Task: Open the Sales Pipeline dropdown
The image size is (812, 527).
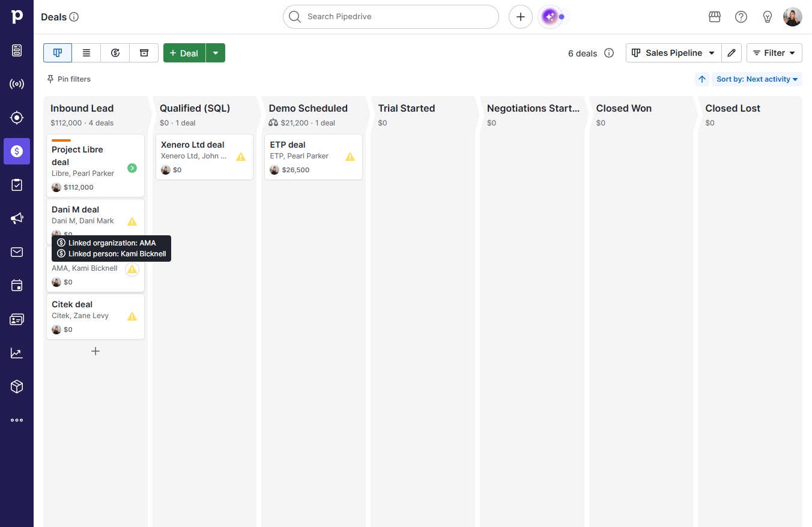Action: 673,53
